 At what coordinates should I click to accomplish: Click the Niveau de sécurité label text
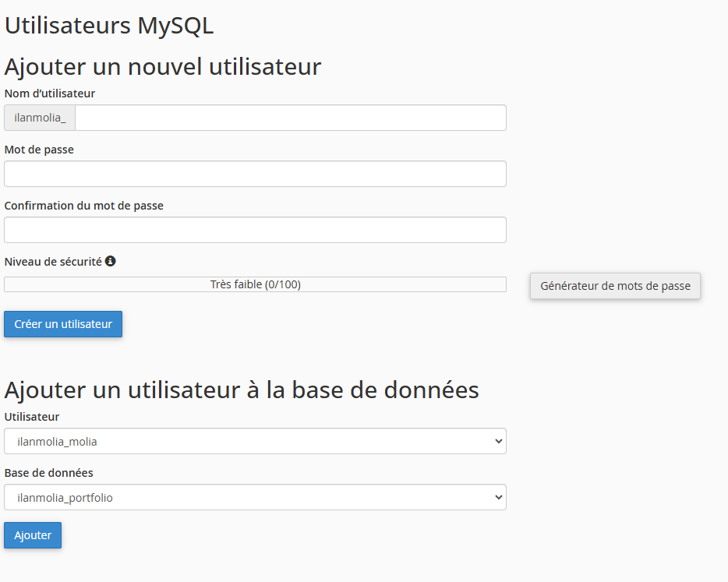[53, 262]
